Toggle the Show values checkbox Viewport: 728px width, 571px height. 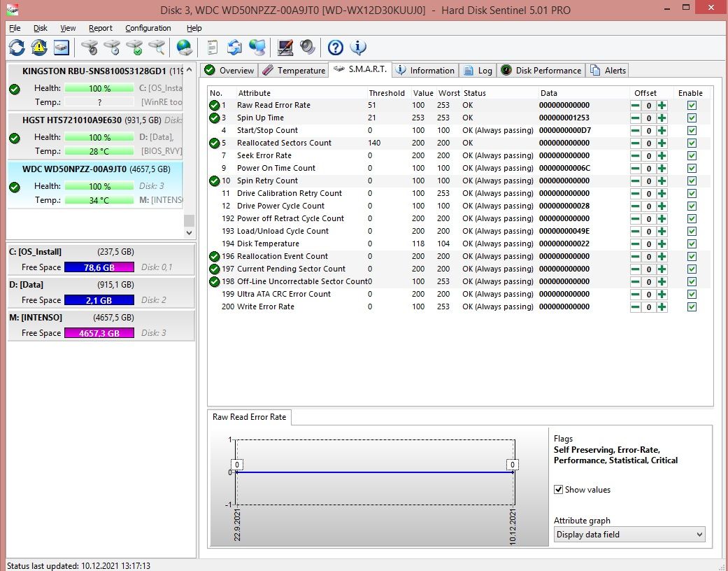559,490
